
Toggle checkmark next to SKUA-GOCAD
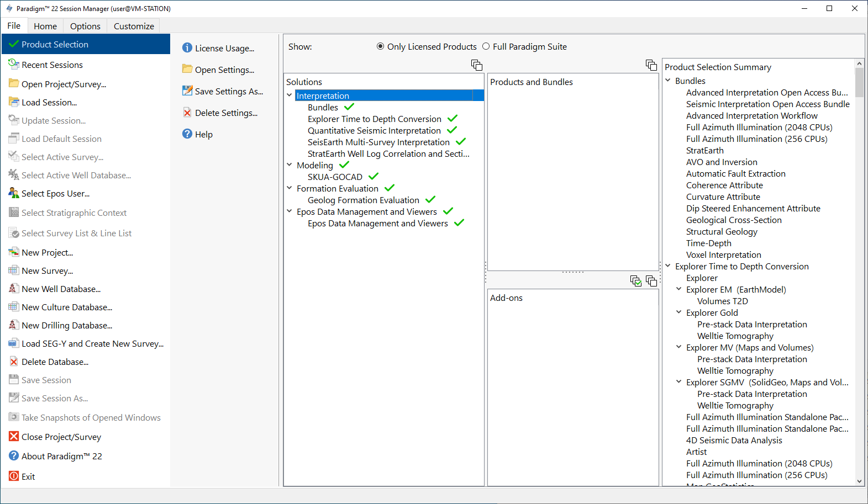pyautogui.click(x=373, y=176)
